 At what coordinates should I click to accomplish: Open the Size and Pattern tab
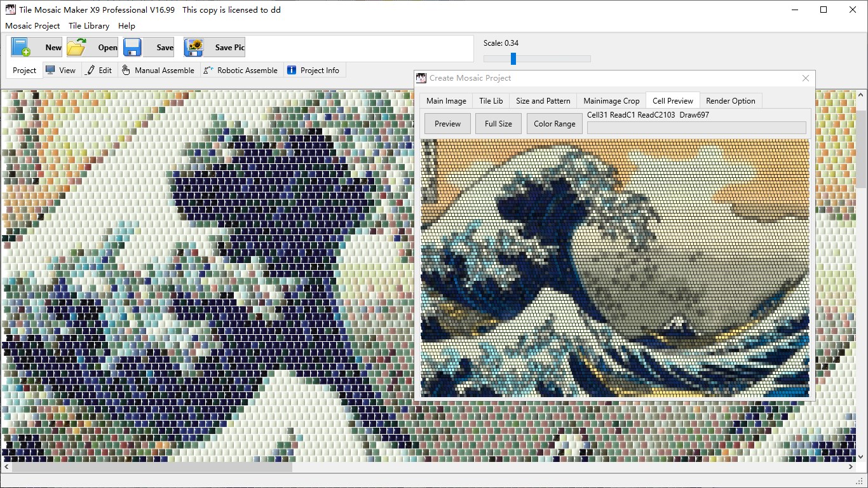point(543,100)
